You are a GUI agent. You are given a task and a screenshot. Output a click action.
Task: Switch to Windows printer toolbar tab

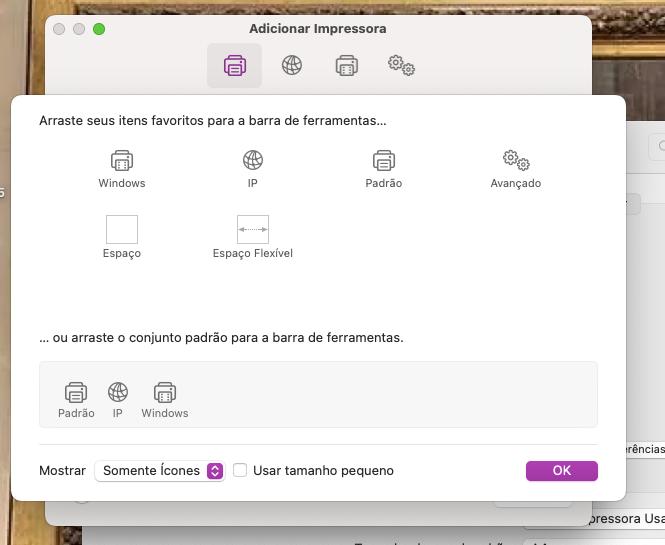346,65
